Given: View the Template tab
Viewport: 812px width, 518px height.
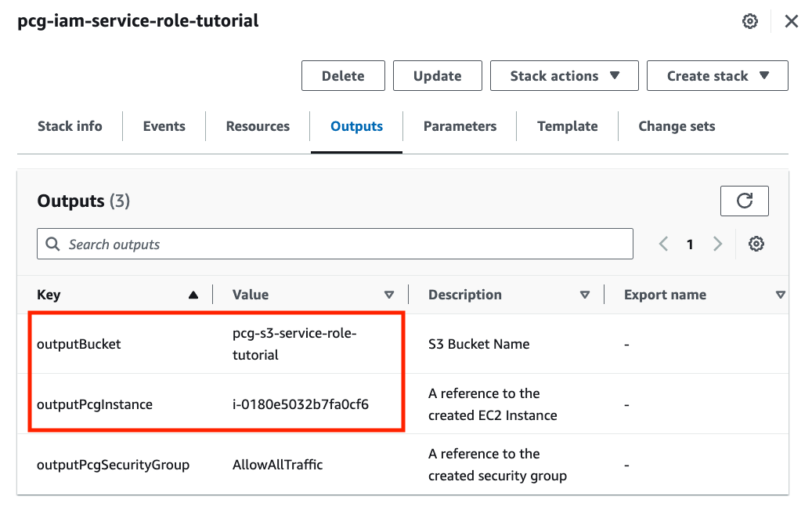Looking at the screenshot, I should click(568, 126).
